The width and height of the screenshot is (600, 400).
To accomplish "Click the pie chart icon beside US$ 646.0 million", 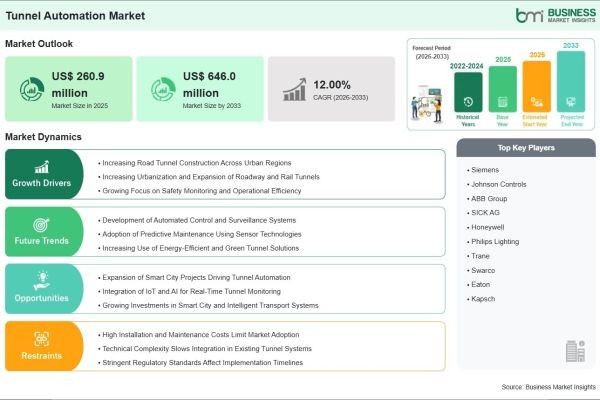I will pos(163,89).
